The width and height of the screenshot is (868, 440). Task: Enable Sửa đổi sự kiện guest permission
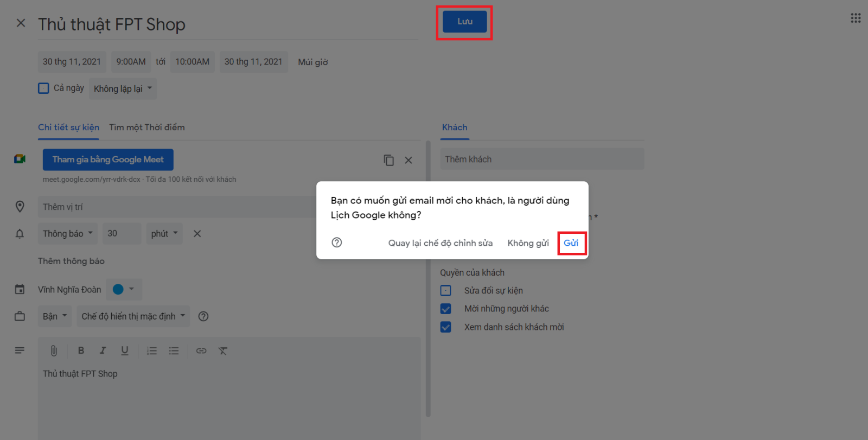(x=445, y=290)
